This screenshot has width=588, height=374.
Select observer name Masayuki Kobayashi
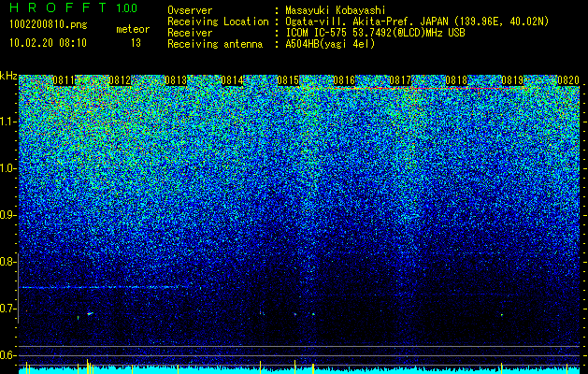(x=336, y=10)
